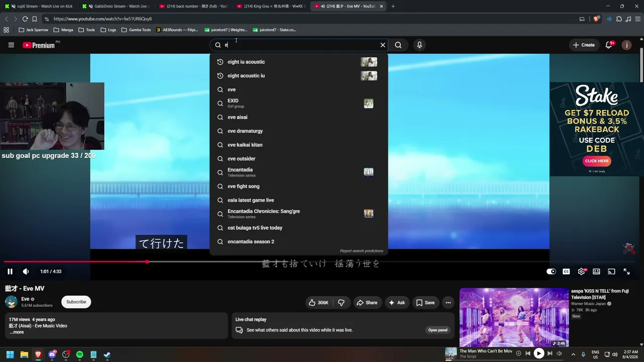Choose the EXID girl group suggestion

(x=299, y=103)
